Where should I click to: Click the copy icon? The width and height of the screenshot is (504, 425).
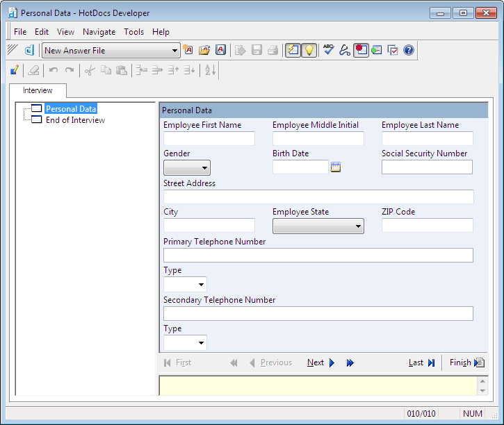tap(106, 70)
